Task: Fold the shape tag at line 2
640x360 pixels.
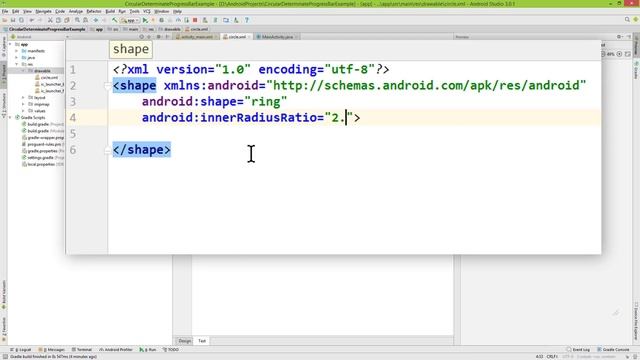Action: coord(107,86)
